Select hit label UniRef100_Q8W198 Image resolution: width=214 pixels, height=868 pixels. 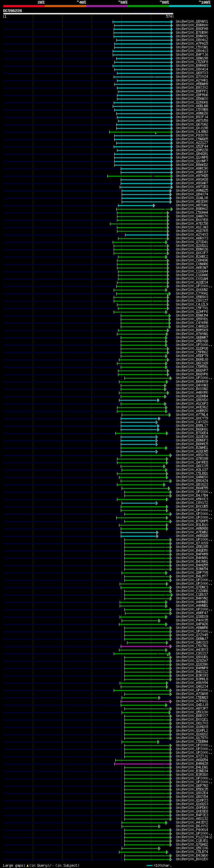(192, 58)
